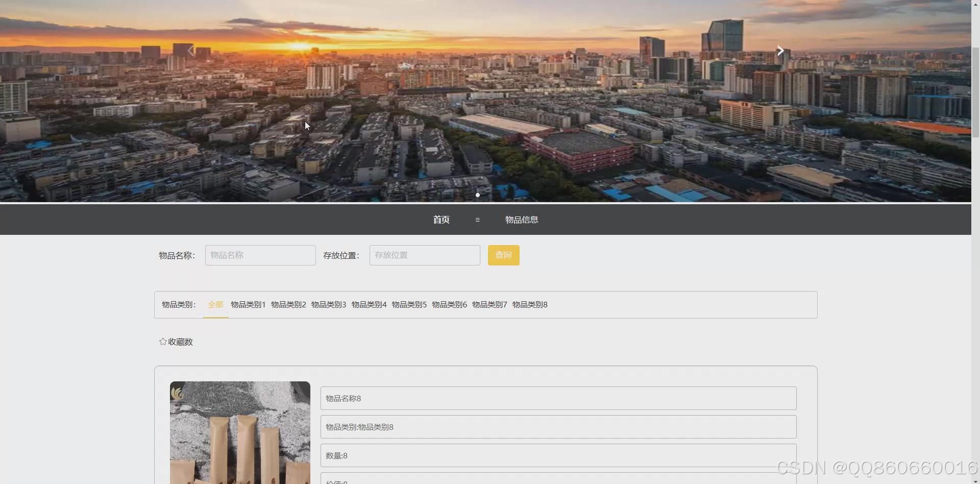The height and width of the screenshot is (484, 980).
Task: Select the carousel indicator dot
Action: click(478, 195)
